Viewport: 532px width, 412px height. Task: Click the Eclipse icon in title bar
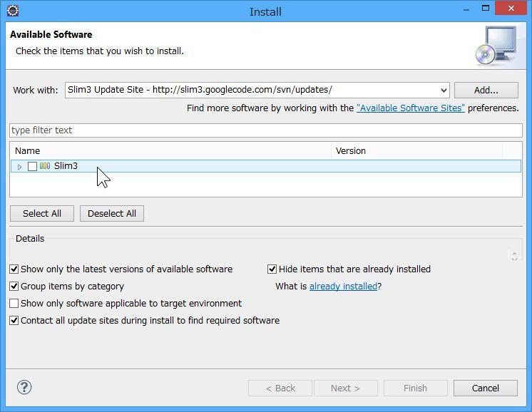[x=12, y=11]
